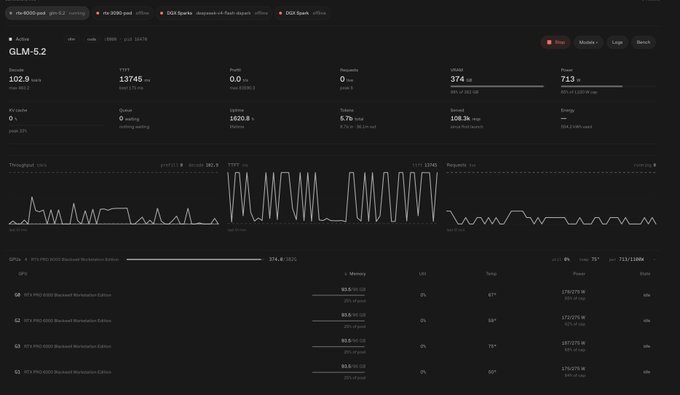This screenshot has width=680, height=395.
Task: Select the G2 GPU row
Action: tap(332, 321)
